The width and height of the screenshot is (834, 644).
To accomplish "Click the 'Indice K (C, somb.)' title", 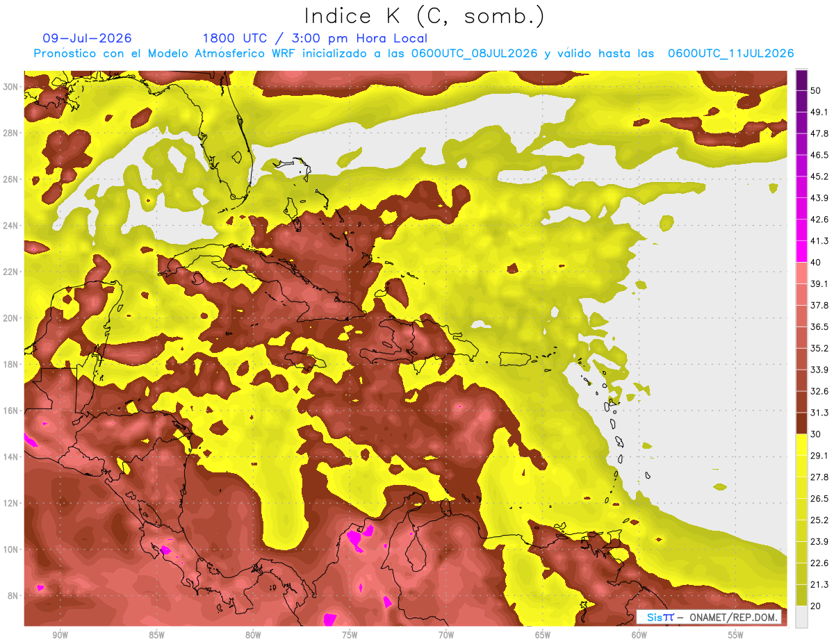I will pos(423,17).
